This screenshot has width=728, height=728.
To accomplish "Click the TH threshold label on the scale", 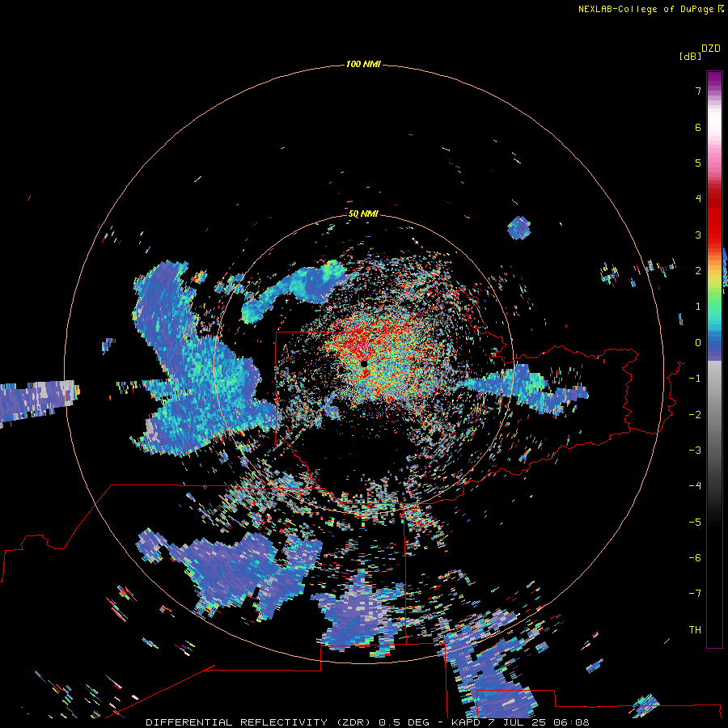I will [x=695, y=630].
